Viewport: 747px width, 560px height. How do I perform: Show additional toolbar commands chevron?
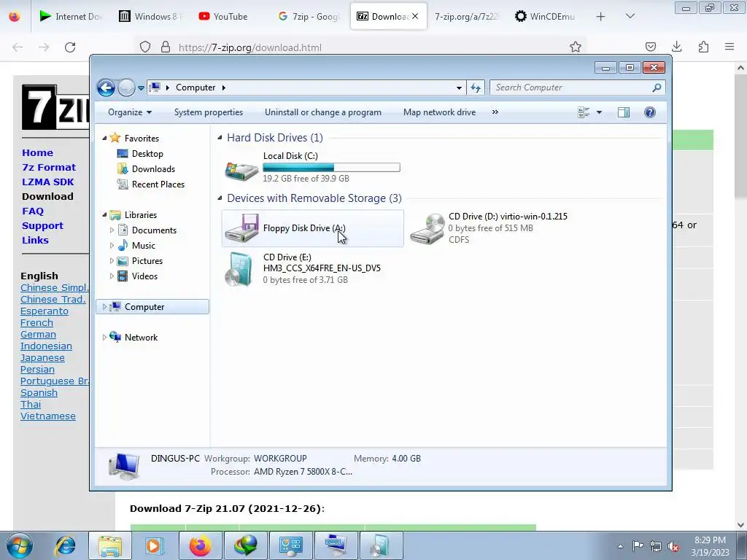click(x=495, y=112)
